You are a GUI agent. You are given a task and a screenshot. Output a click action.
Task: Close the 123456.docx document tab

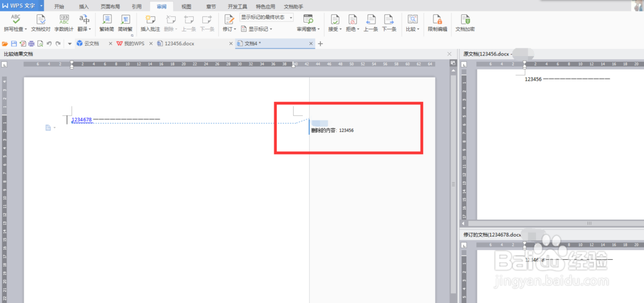[x=232, y=44]
